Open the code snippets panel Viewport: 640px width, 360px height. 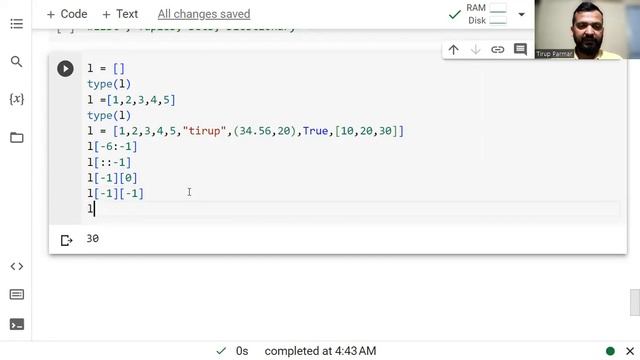click(16, 267)
